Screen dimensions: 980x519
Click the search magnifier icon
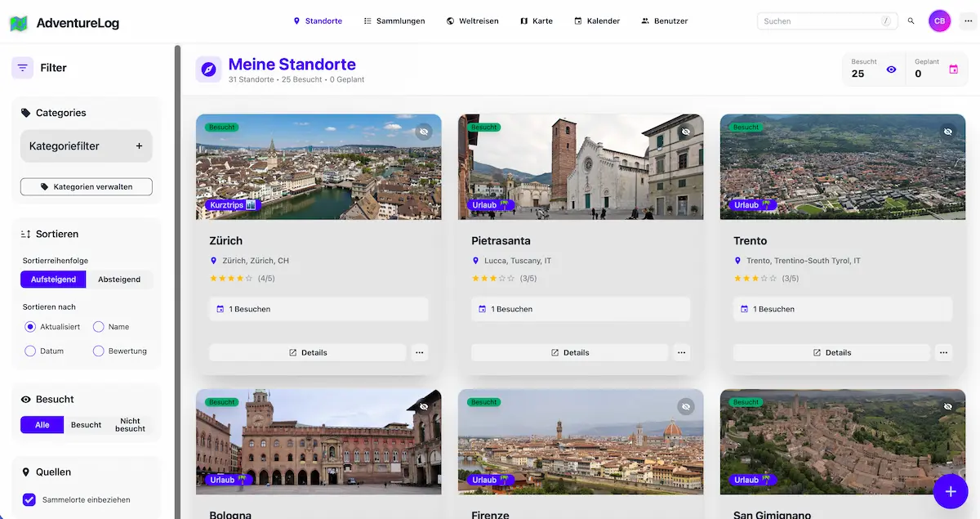coord(911,20)
